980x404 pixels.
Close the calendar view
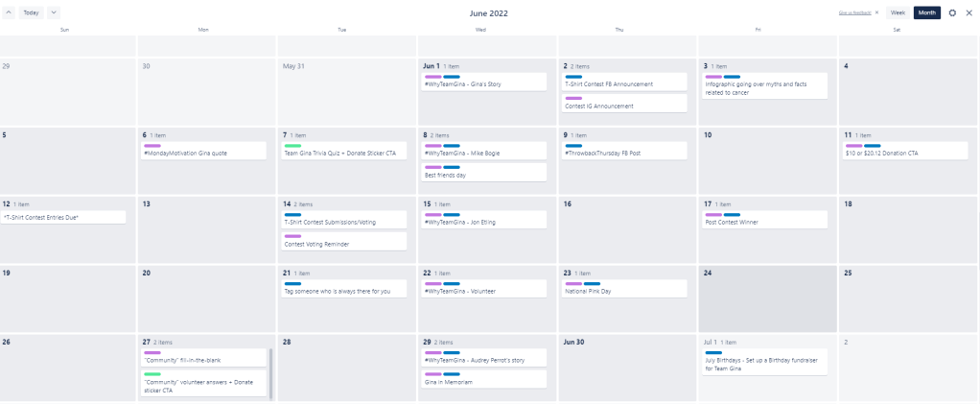pyautogui.click(x=968, y=12)
